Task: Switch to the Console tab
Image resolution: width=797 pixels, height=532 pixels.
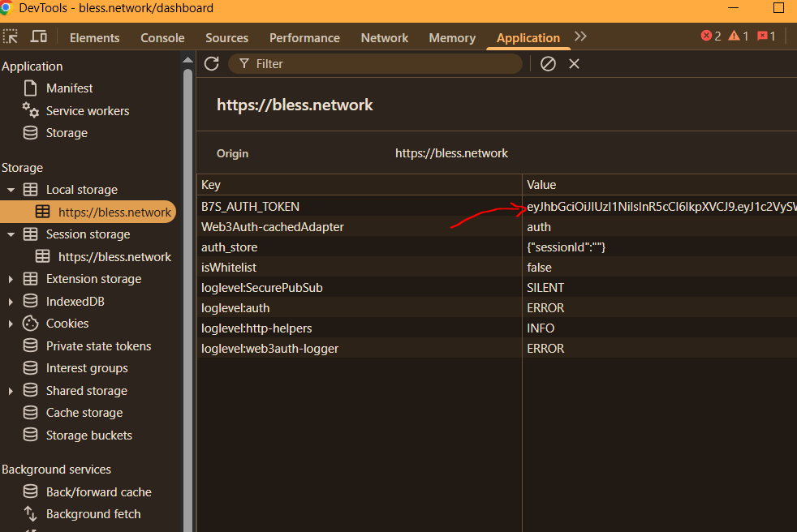Action: pos(162,37)
